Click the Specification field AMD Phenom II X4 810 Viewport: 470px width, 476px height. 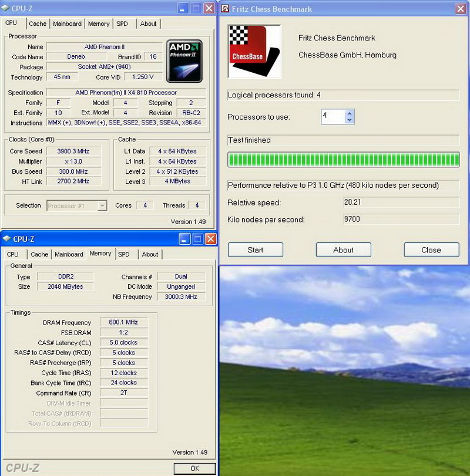[126, 93]
